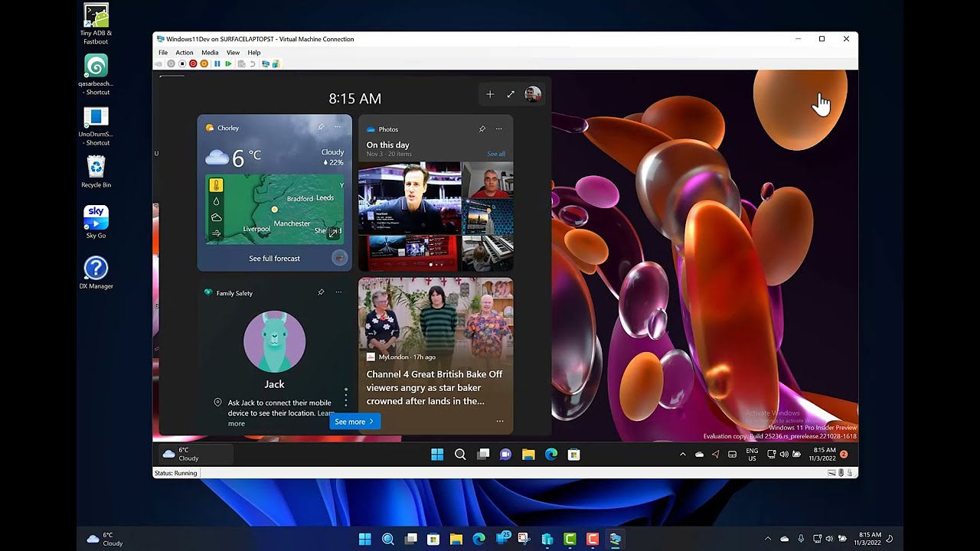This screenshot has height=551, width=980.
Task: Click the Ctrl+Alt+Del toolbar icon
Action: [x=158, y=64]
